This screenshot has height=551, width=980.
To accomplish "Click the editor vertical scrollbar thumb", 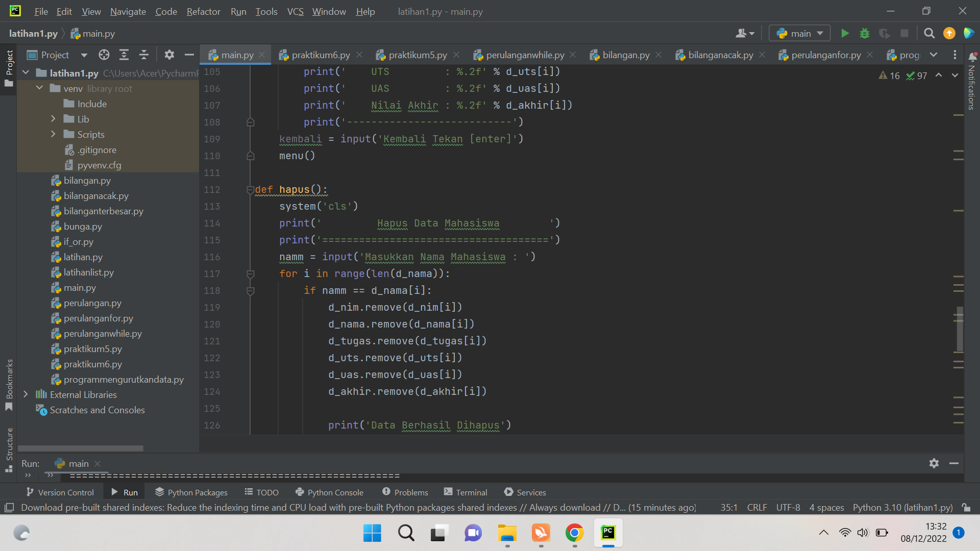I will pyautogui.click(x=960, y=329).
